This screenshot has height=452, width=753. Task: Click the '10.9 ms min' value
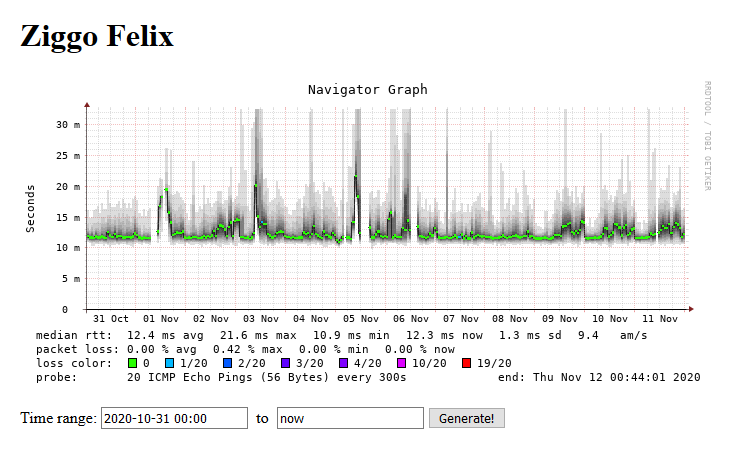pos(351,335)
